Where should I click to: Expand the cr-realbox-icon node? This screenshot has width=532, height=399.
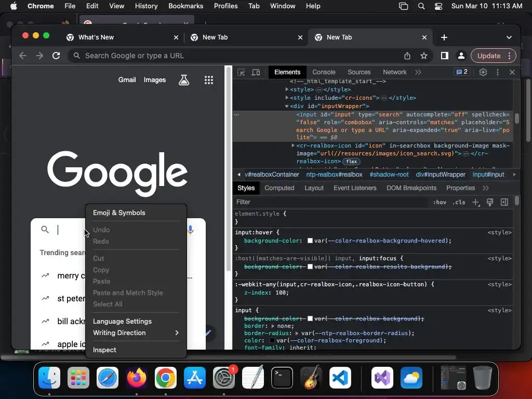point(293,145)
